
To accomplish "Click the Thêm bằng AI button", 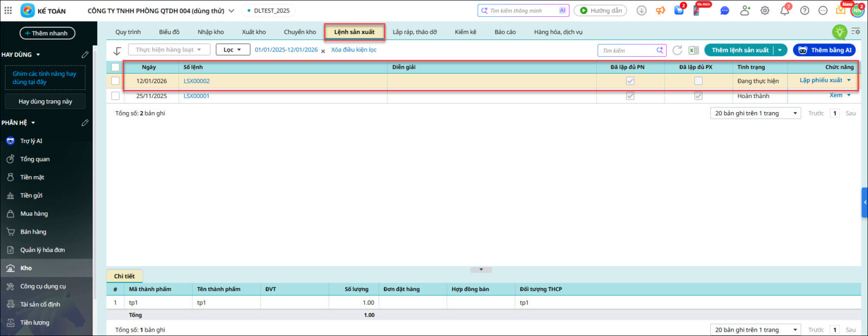I will pos(824,50).
